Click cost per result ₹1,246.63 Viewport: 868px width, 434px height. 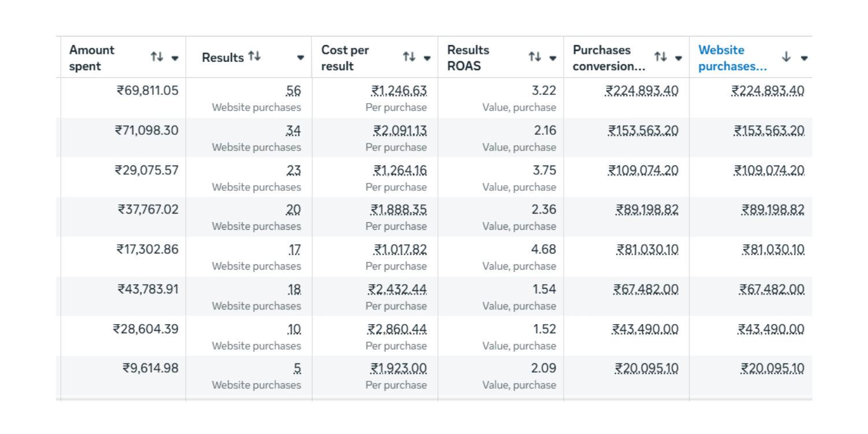point(399,91)
